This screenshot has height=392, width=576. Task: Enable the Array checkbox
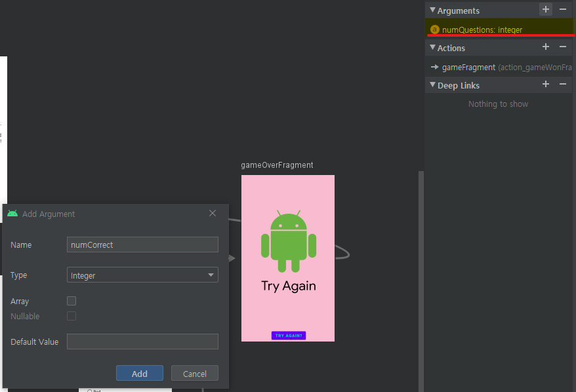tap(72, 301)
